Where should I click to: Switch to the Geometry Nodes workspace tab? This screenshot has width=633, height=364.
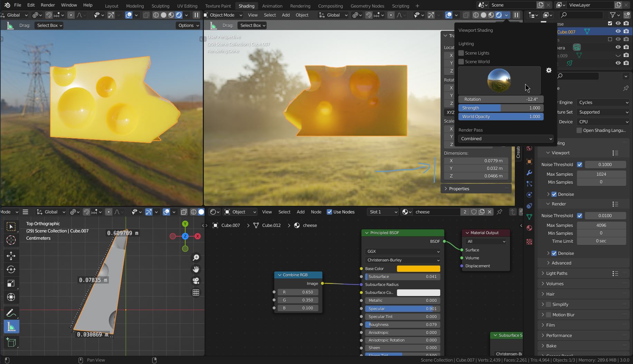click(x=367, y=6)
